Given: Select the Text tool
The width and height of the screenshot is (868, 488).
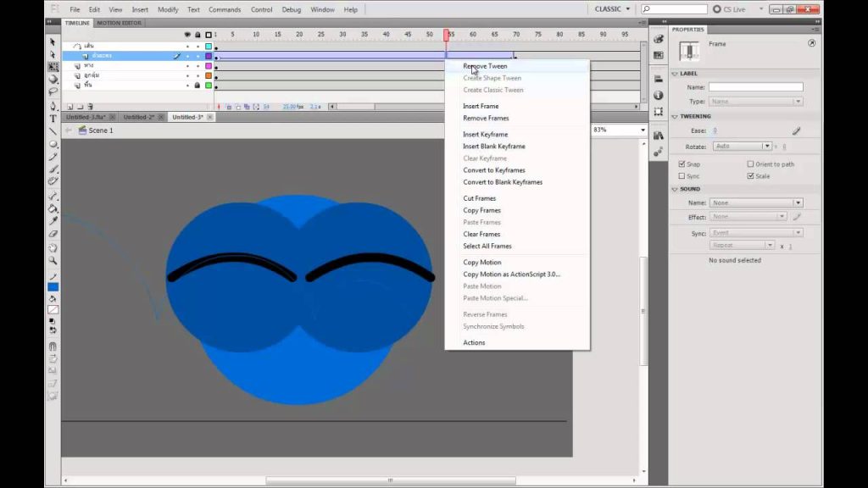Looking at the screenshot, I should [53, 119].
